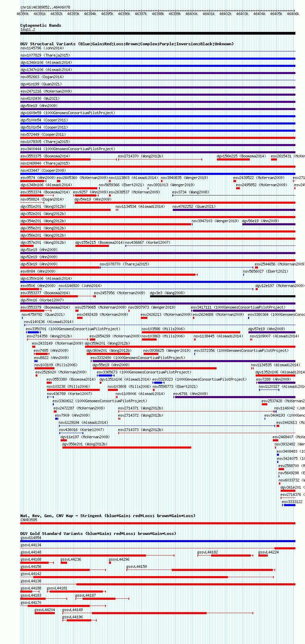Click dgv155e215 (Boomsma2014) label
305x644 pixels.
pyautogui.click(x=100, y=242)
